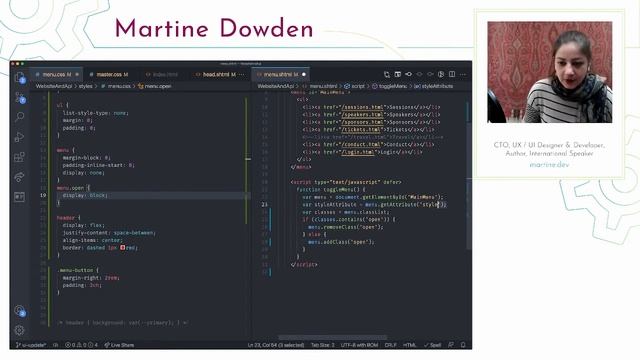Click the /login.html link in code
640x360 pixels.
(x=358, y=152)
